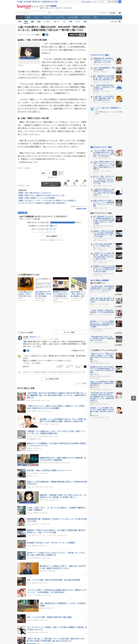Click the web search button in top bar
This screenshot has height=644, width=138.
pyautogui.click(x=120, y=2)
